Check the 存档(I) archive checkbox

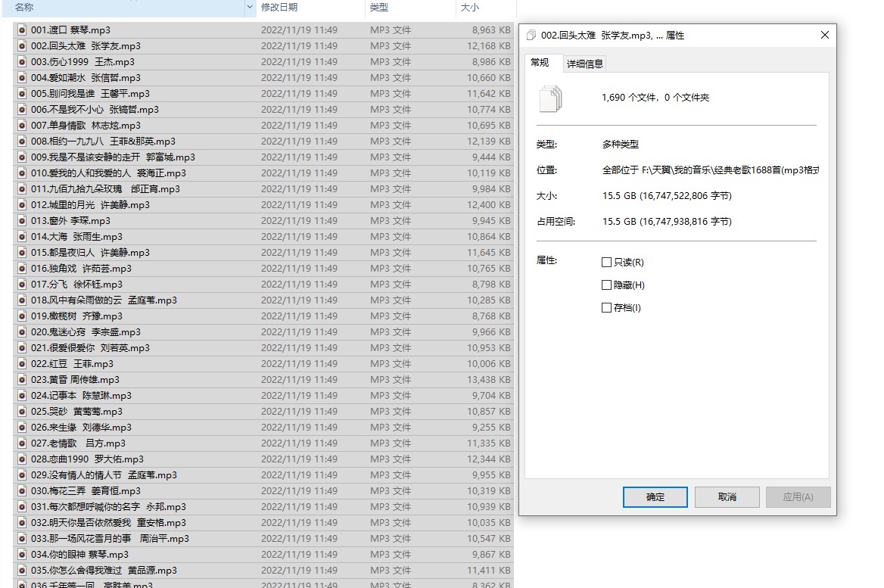[607, 307]
